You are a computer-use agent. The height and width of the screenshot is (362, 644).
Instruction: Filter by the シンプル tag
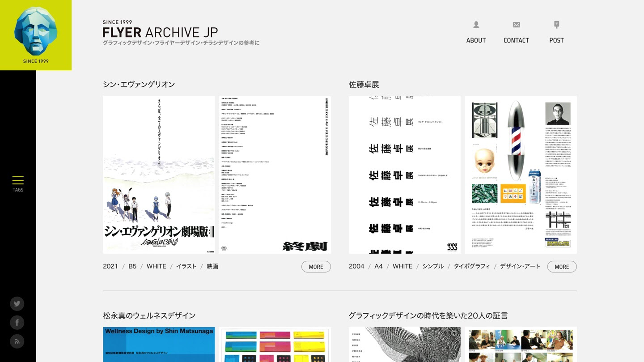[433, 266]
